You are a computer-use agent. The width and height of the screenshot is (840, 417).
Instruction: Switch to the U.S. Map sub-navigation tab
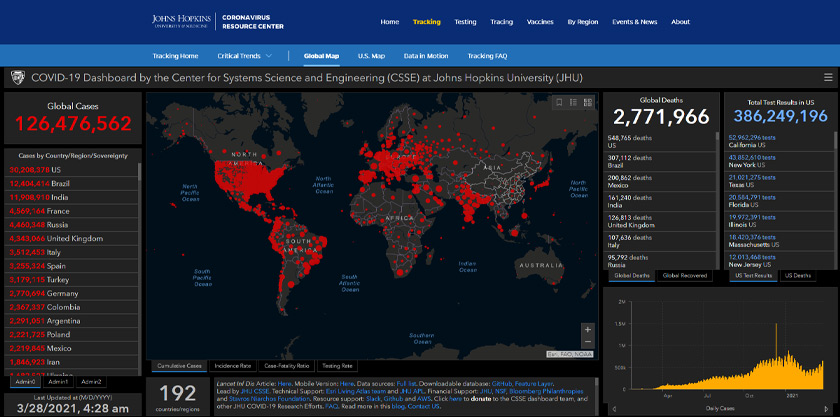[371, 56]
